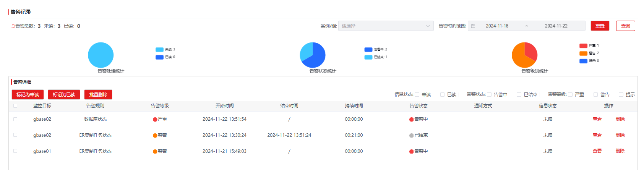Click the end date field 2024-11-22
The height and width of the screenshot is (170, 644).
pos(556,26)
